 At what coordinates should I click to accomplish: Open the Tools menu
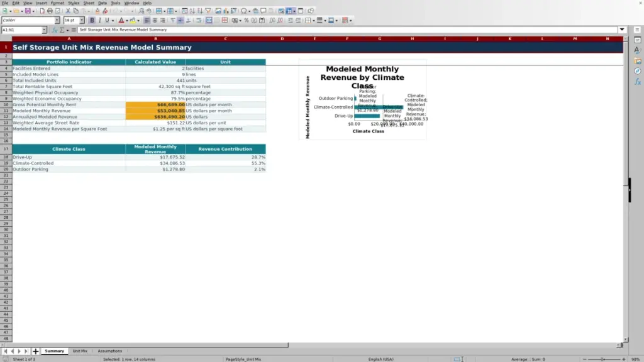[x=116, y=3]
